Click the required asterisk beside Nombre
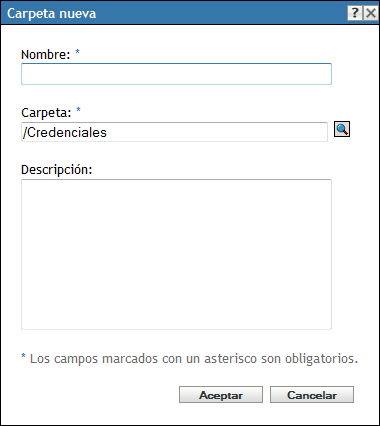This screenshot has height=426, width=380. click(77, 52)
